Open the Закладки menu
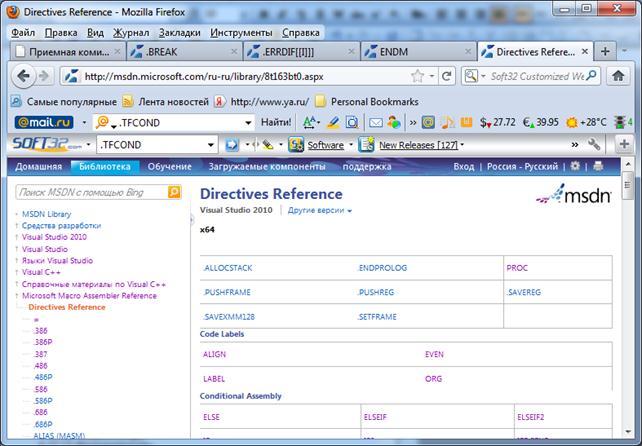642x446 pixels. coord(180,32)
